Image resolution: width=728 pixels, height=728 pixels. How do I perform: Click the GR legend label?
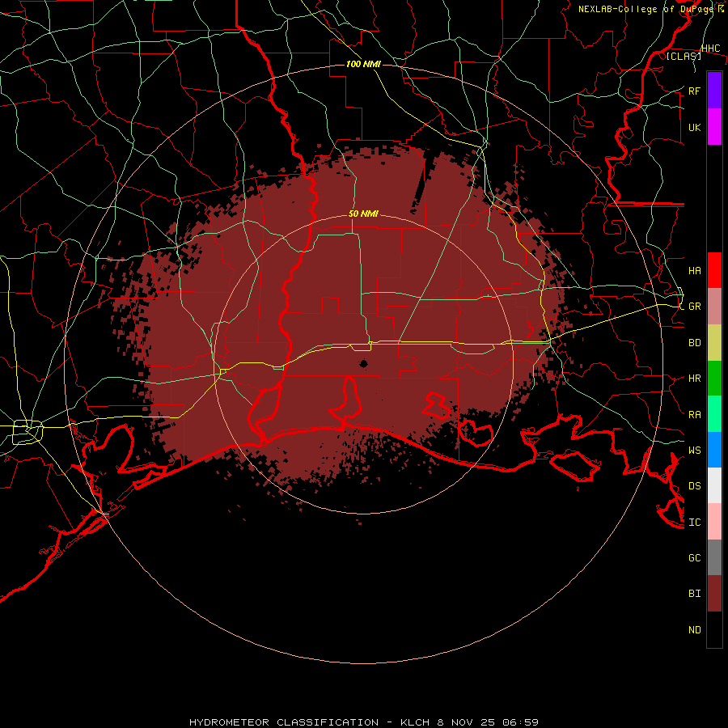(x=694, y=307)
